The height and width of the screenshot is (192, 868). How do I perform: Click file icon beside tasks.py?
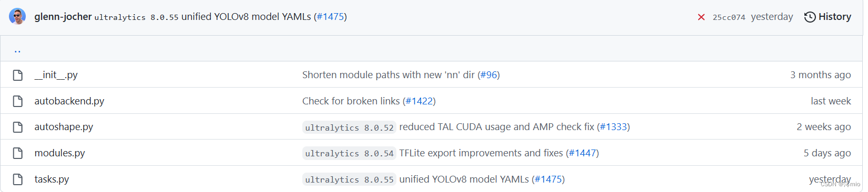pos(18,179)
